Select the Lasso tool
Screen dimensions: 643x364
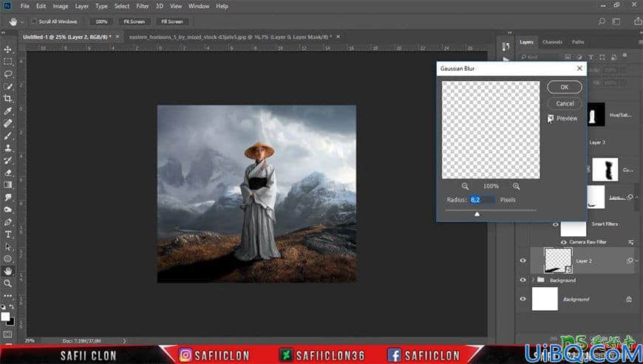[x=8, y=74]
